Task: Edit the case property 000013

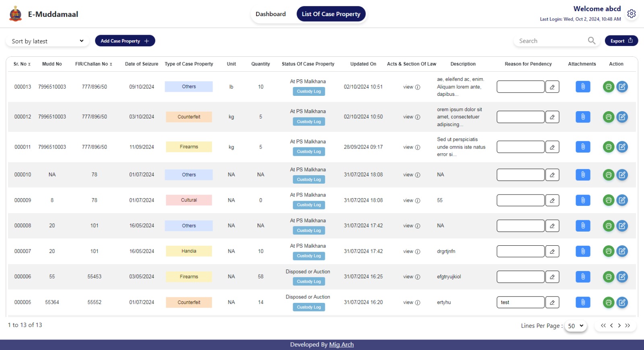Action: tap(622, 87)
